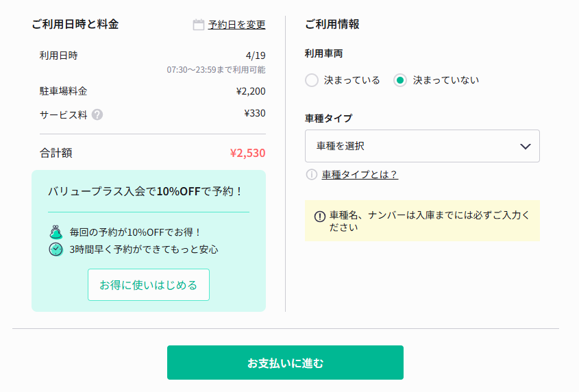Click the 4/19 usage date value

[x=255, y=56]
